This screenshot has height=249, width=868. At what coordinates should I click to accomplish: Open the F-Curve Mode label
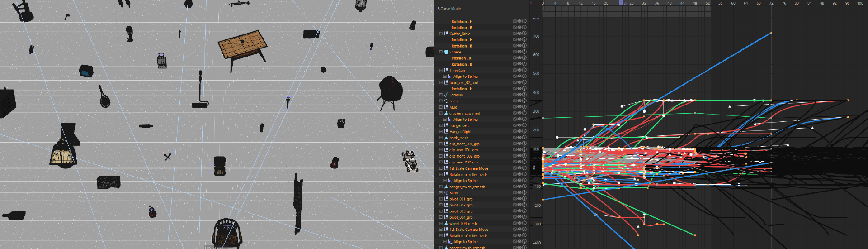tap(449, 9)
